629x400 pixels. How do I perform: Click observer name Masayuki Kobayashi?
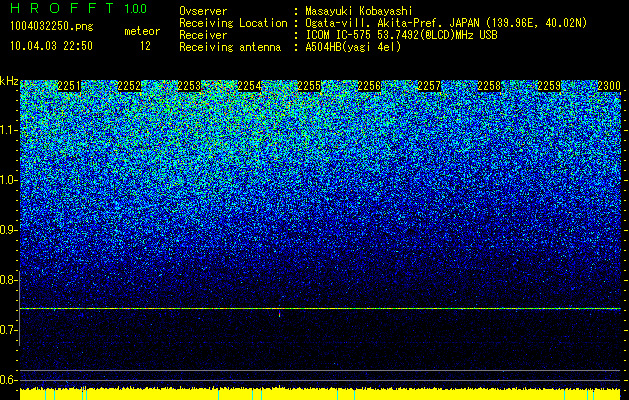tap(358, 12)
